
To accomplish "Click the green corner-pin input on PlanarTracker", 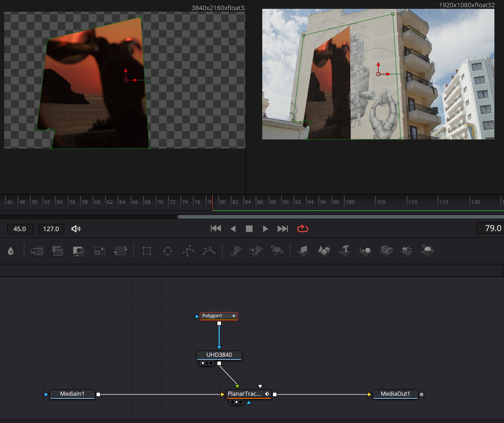I will (237, 387).
